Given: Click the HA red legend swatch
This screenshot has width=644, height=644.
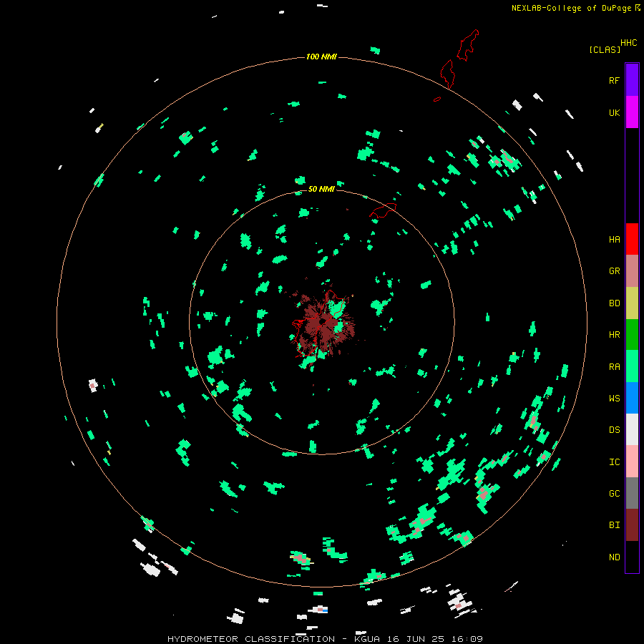Looking at the screenshot, I should pos(632,239).
